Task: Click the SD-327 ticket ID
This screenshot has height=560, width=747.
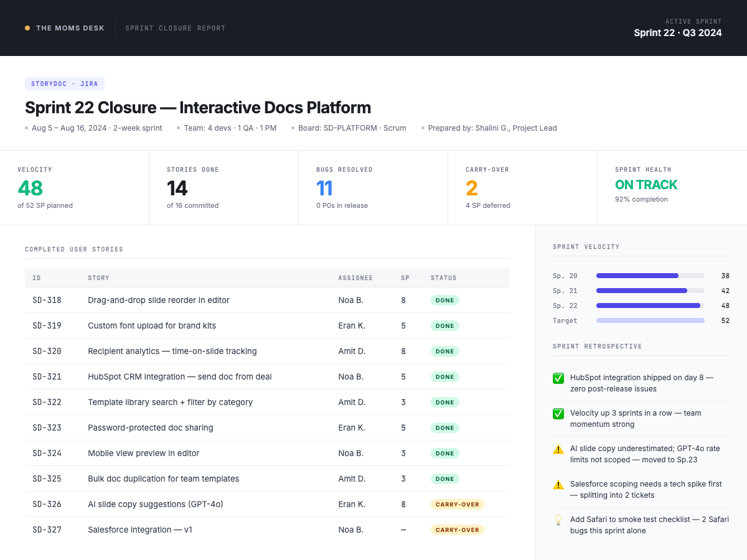Action: point(47,530)
